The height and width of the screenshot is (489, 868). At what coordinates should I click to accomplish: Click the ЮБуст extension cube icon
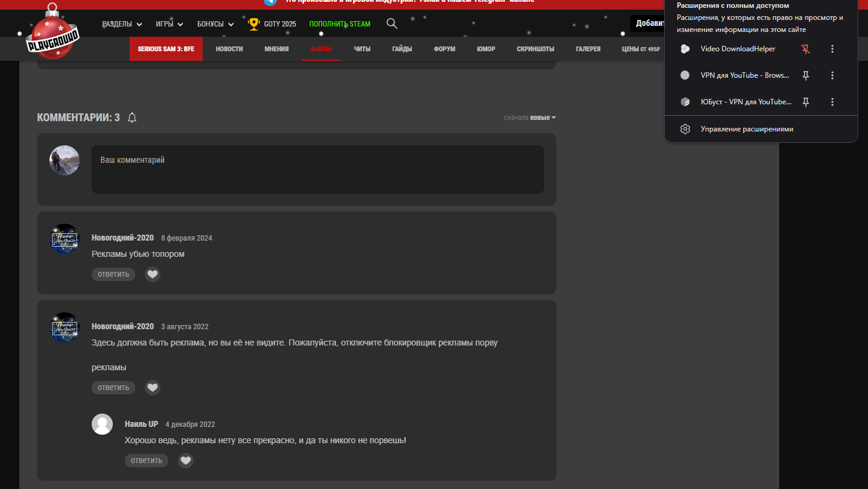coord(685,102)
